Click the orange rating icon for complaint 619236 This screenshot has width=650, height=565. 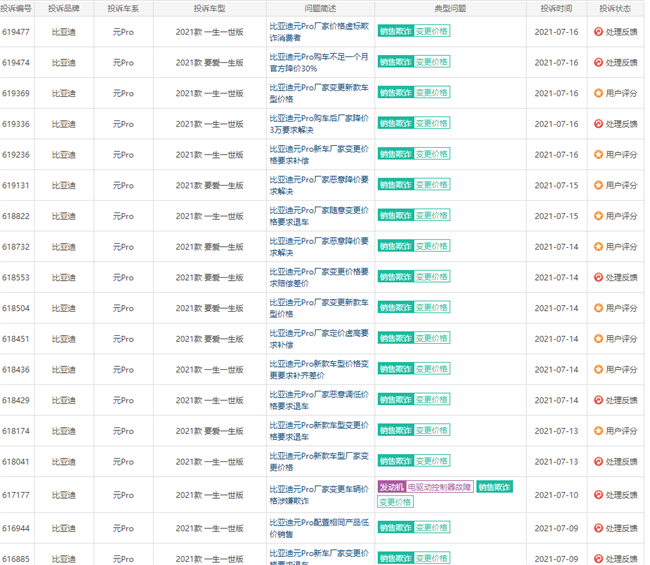pos(598,154)
